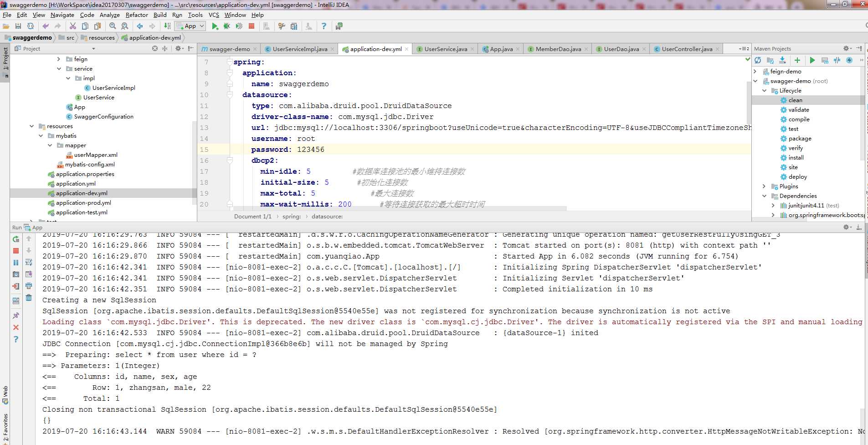Rerun App in Run panel
The height and width of the screenshot is (445, 868).
click(16, 239)
